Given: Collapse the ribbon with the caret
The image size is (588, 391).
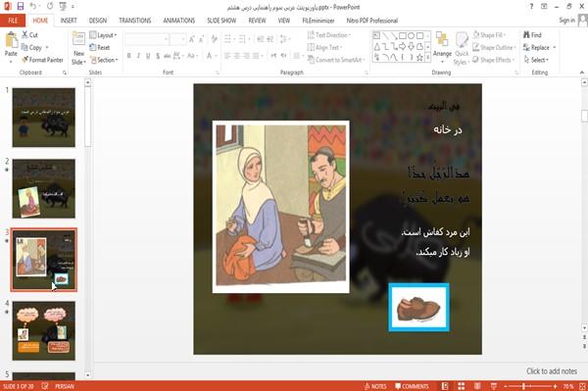Looking at the screenshot, I should [x=581, y=73].
